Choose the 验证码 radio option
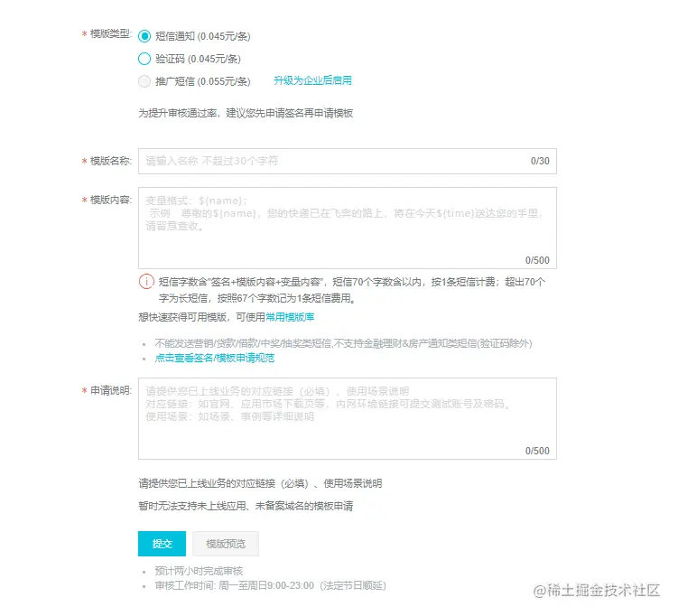This screenshot has height=616, width=678. [144, 59]
